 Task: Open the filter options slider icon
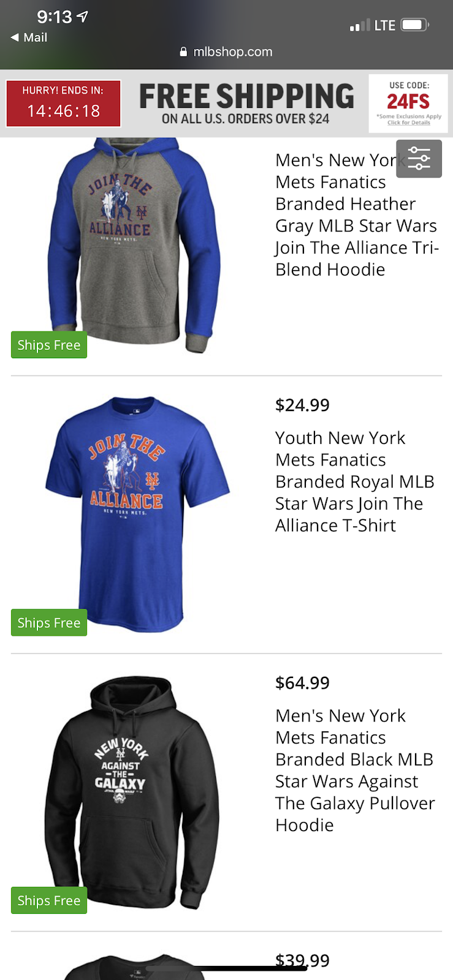[x=419, y=159]
